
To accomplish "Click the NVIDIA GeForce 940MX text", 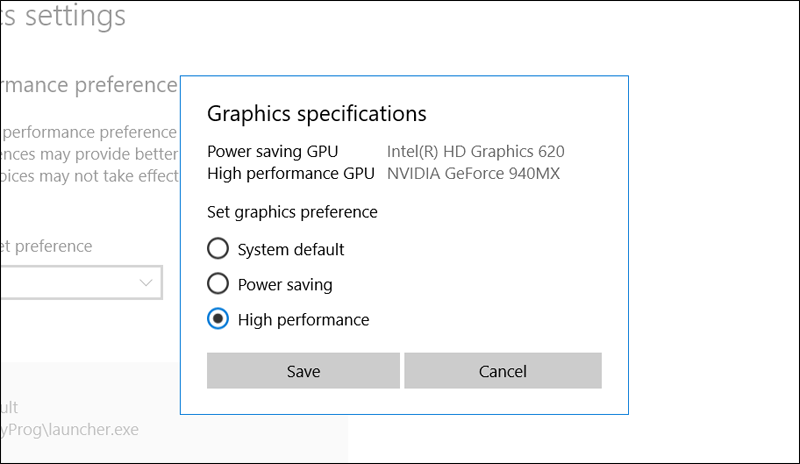I will click(x=473, y=173).
